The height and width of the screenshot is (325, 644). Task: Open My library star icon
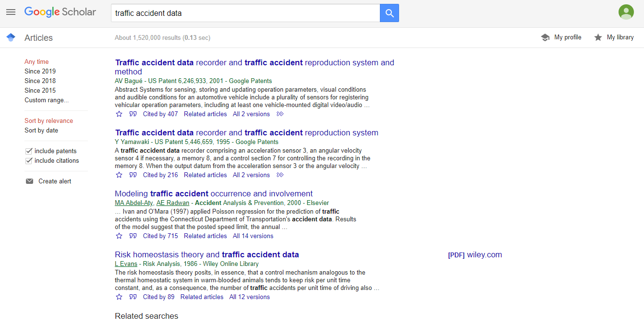pos(598,37)
